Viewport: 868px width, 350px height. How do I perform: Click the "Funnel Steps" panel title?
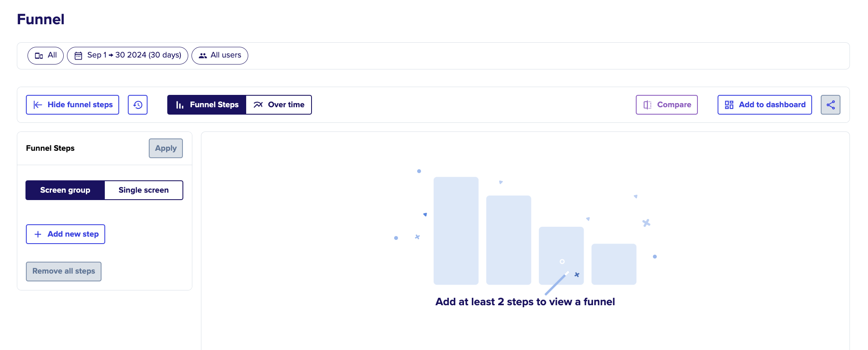point(50,148)
